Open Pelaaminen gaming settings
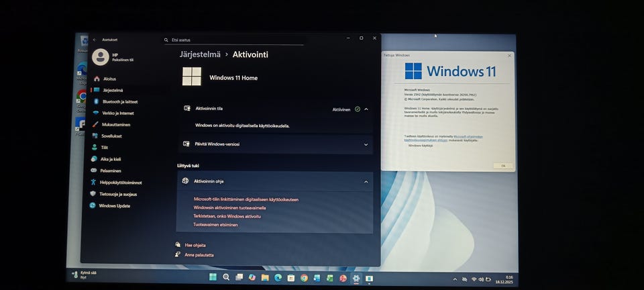 coord(111,171)
